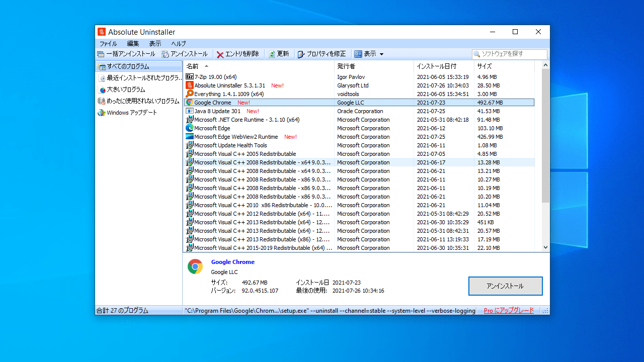Click the 一括アンインストール batch uninstall icon
644x362 pixels.
click(101, 54)
